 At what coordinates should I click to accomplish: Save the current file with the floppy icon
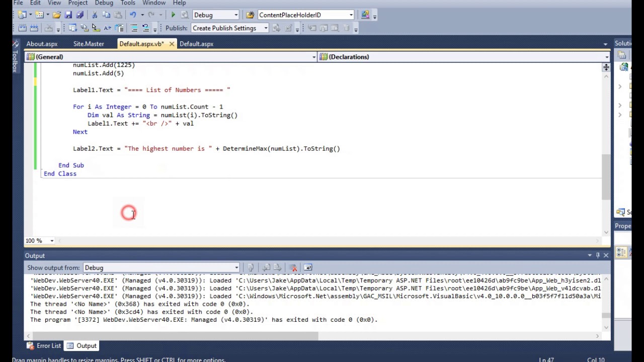pos(68,15)
